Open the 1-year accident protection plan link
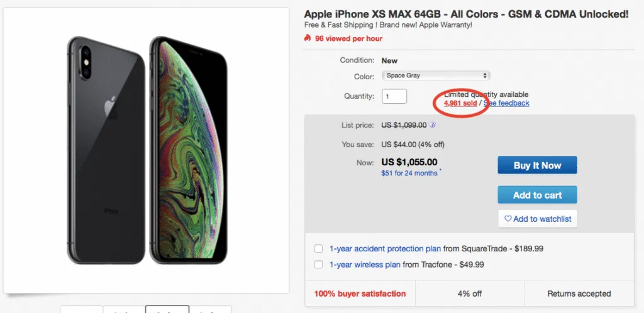Viewport: 644px width, 313px height. [x=386, y=249]
